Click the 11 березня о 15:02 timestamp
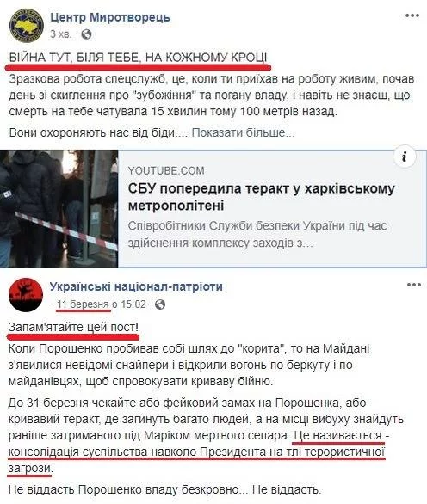 [102, 304]
